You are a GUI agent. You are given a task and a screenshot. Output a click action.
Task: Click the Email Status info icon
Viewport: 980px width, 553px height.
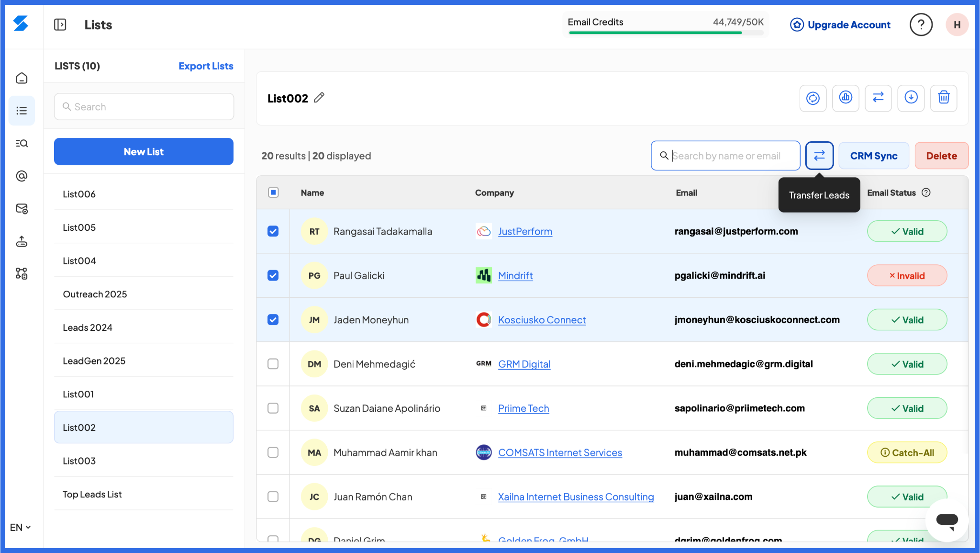[926, 192]
